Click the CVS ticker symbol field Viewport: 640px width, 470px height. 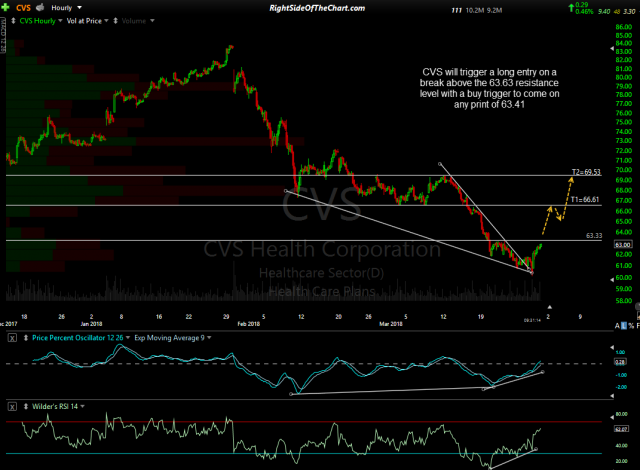[x=23, y=7]
